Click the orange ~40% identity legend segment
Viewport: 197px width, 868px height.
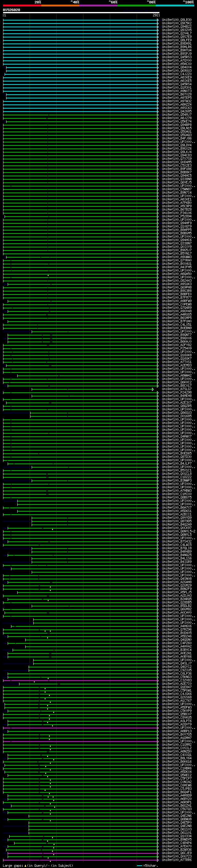(x=60, y=6)
